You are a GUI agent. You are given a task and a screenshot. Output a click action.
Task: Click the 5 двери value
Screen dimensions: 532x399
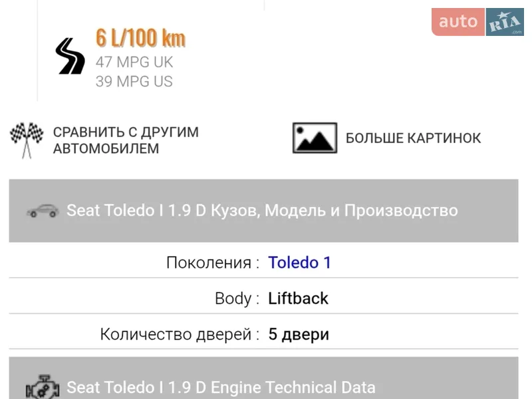(x=298, y=334)
